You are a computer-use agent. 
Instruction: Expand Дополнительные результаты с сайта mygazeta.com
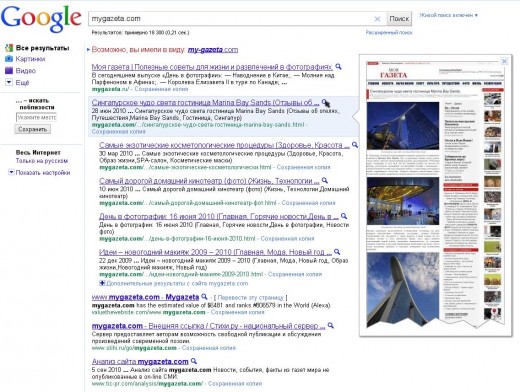[102, 283]
